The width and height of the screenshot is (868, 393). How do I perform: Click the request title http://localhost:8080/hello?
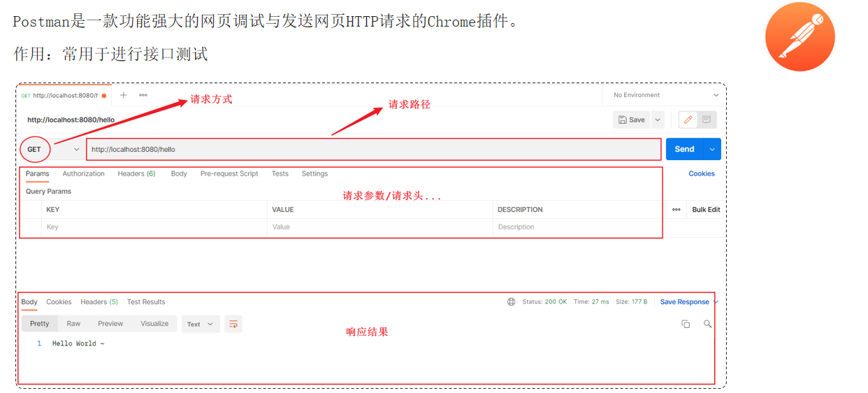[x=71, y=120]
